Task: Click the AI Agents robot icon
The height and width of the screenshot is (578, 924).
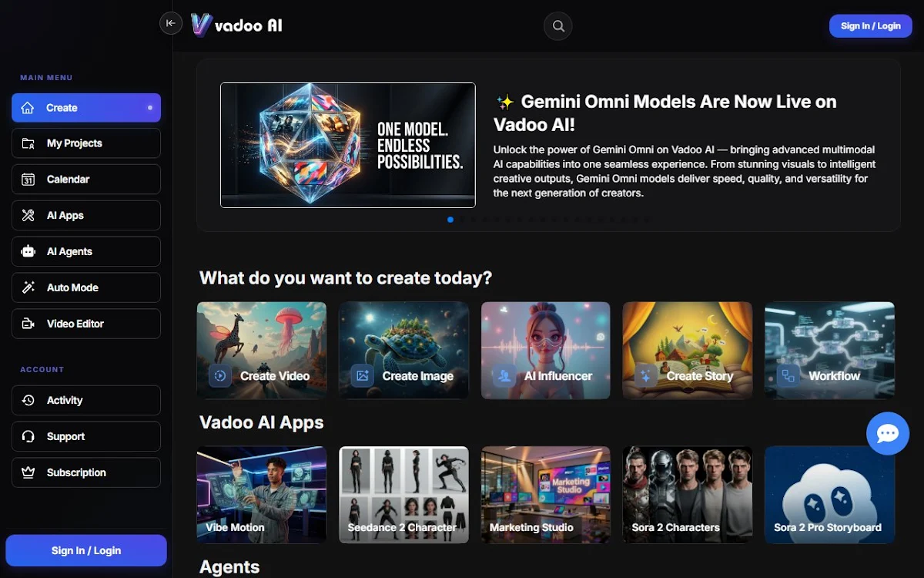Action: tap(28, 251)
